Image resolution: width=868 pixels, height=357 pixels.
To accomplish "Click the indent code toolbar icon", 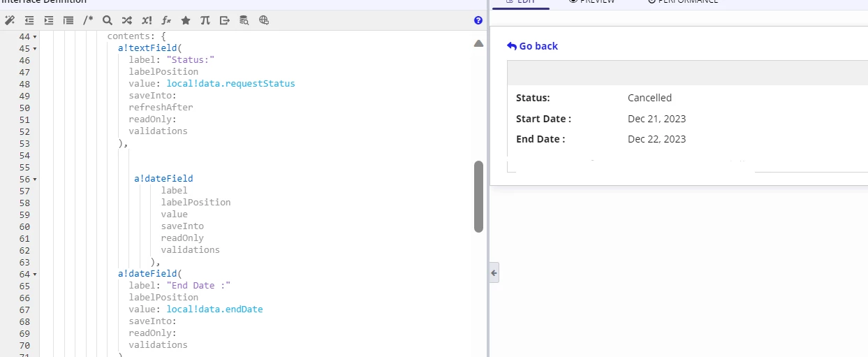I will pos(49,20).
